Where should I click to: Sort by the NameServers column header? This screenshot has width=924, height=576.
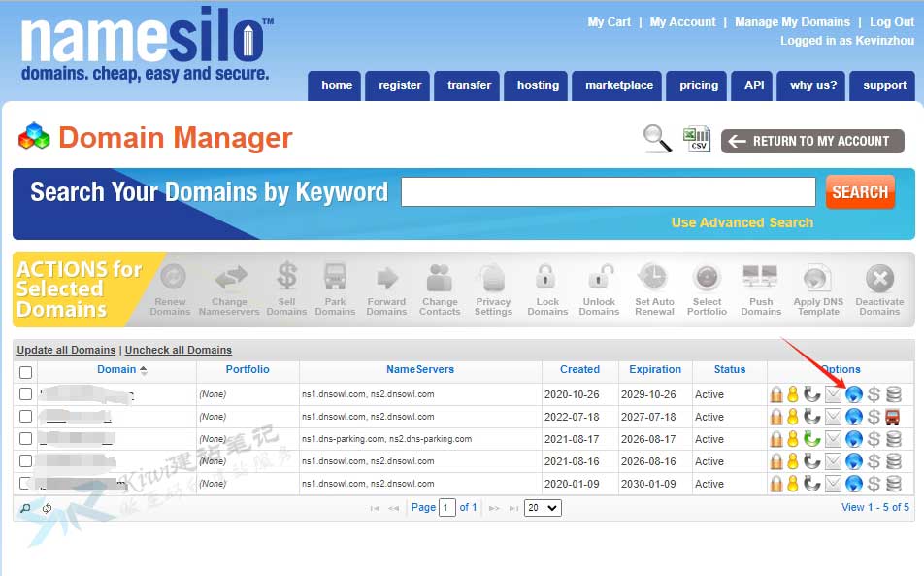pyautogui.click(x=420, y=369)
